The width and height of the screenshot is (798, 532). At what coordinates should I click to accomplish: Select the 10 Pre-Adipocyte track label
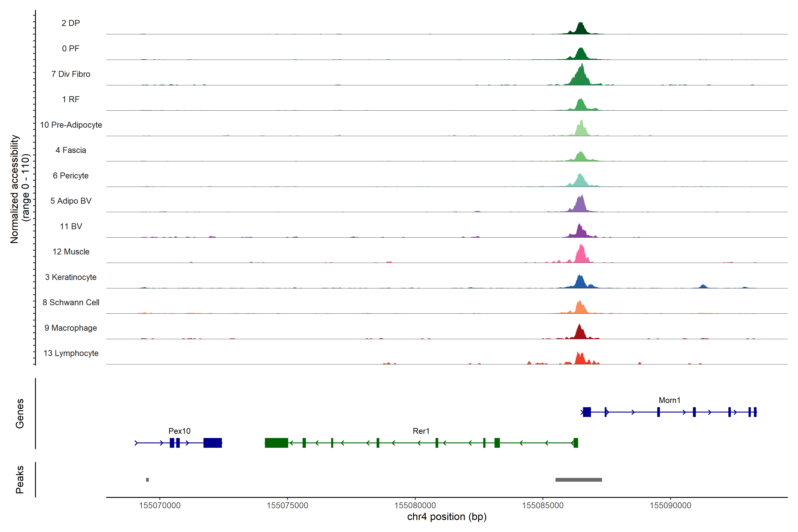(x=71, y=125)
